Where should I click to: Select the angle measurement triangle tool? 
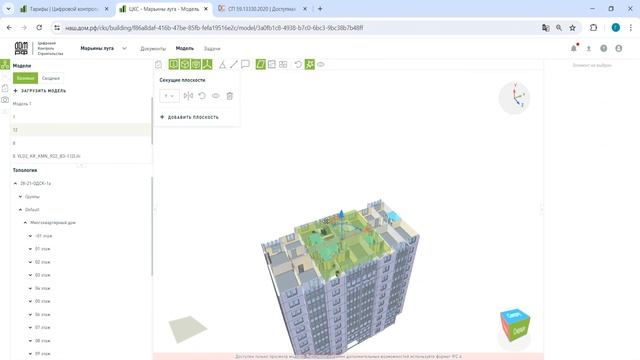[222, 64]
